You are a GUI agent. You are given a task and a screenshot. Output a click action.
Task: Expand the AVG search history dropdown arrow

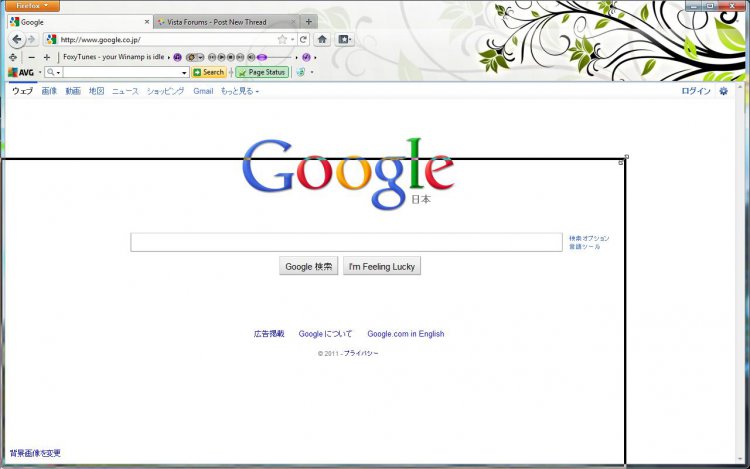click(x=184, y=73)
